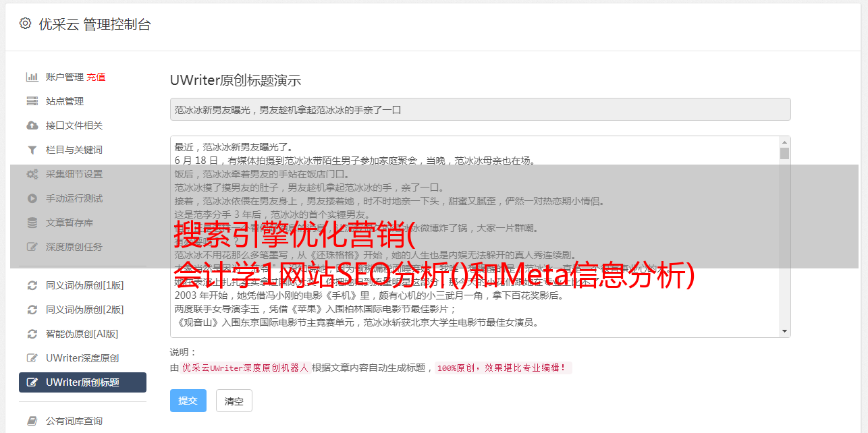Select the 站点管理 server icon
Image resolution: width=868 pixels, height=433 pixels.
coord(32,101)
